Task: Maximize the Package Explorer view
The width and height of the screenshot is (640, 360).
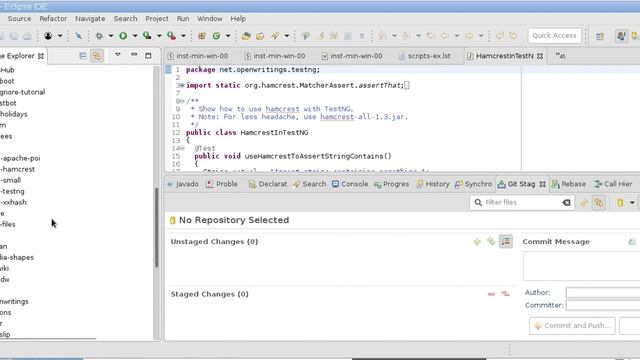Action: click(148, 56)
